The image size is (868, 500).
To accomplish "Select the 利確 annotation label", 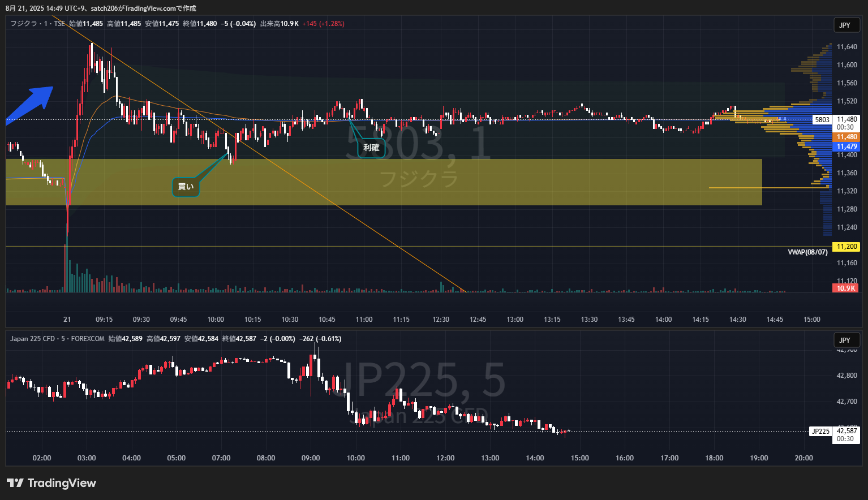I will 371,148.
